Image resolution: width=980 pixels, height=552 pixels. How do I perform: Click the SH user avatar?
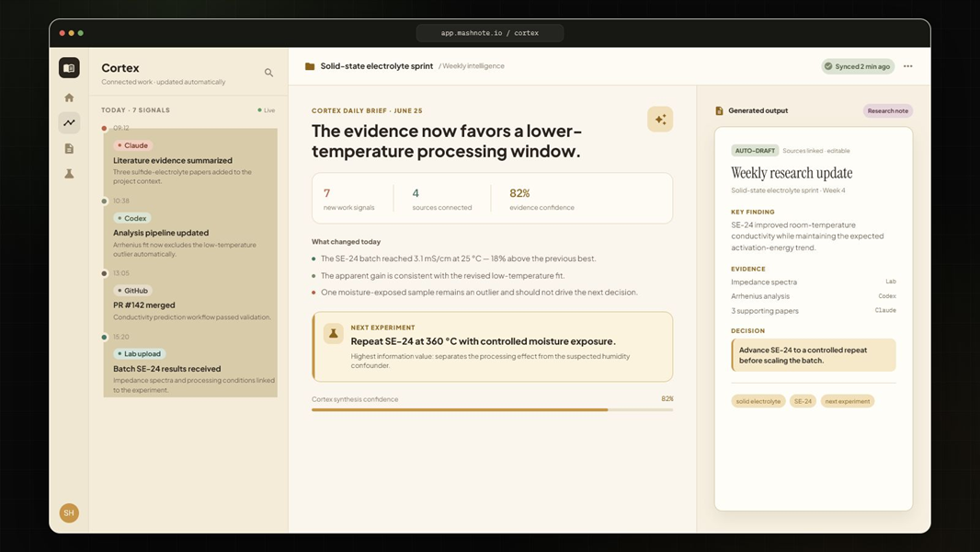(69, 512)
